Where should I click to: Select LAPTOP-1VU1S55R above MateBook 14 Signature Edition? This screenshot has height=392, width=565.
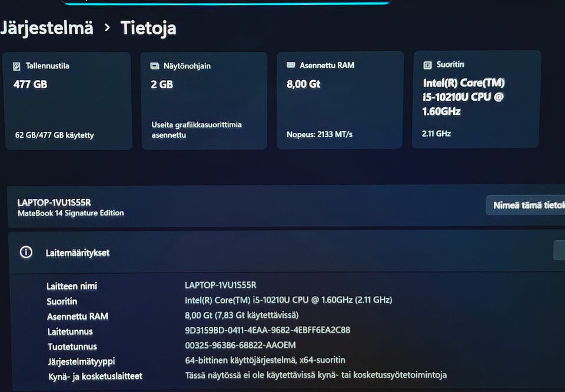pyautogui.click(x=54, y=202)
